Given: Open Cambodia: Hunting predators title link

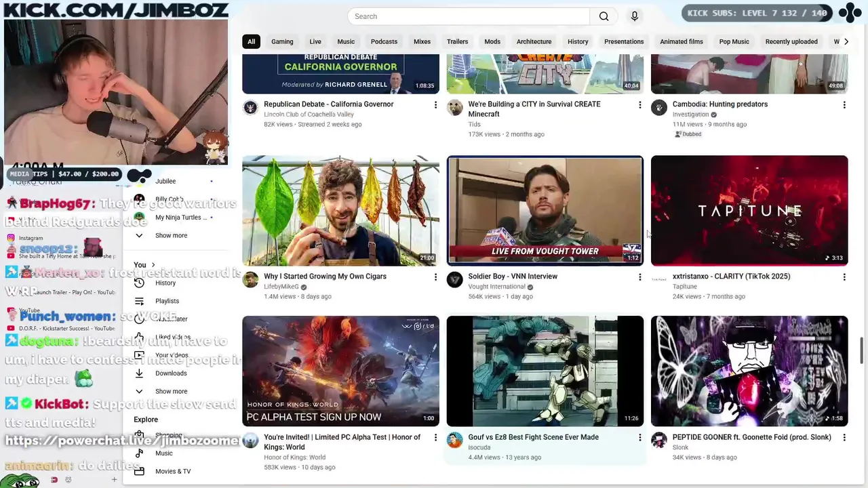Looking at the screenshot, I should click(x=720, y=104).
